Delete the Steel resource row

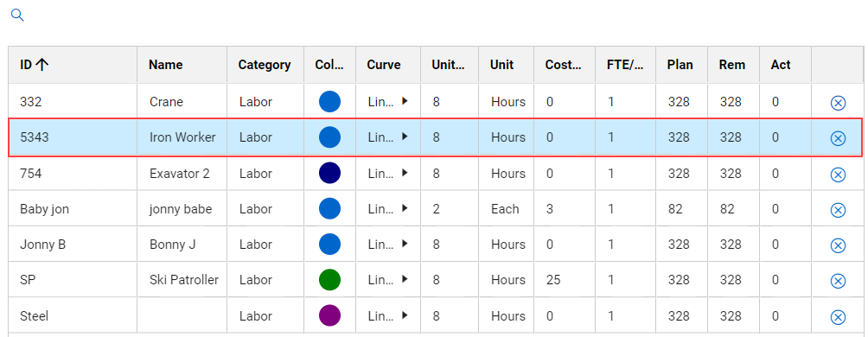838,317
